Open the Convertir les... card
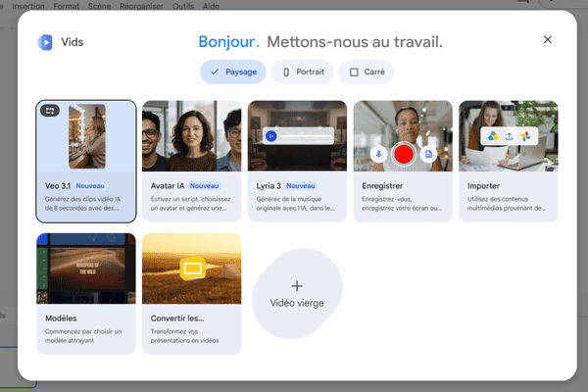The width and height of the screenshot is (588, 392). (x=192, y=294)
